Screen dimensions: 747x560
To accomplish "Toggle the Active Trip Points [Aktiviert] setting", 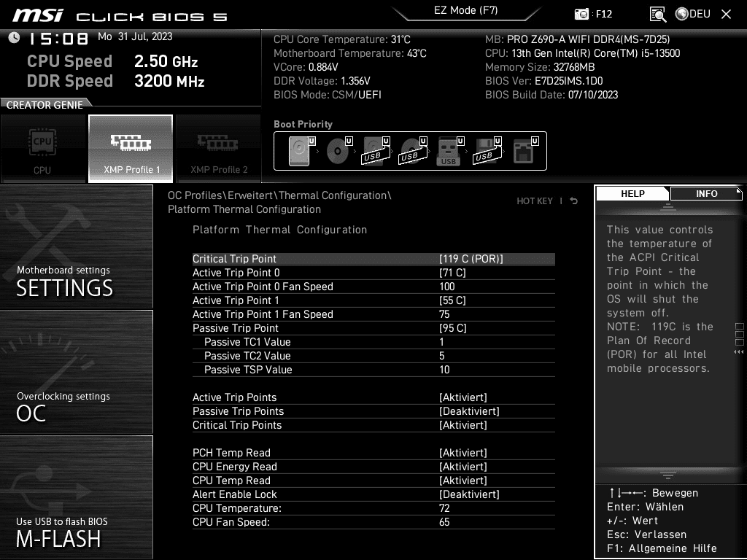I will (x=373, y=397).
